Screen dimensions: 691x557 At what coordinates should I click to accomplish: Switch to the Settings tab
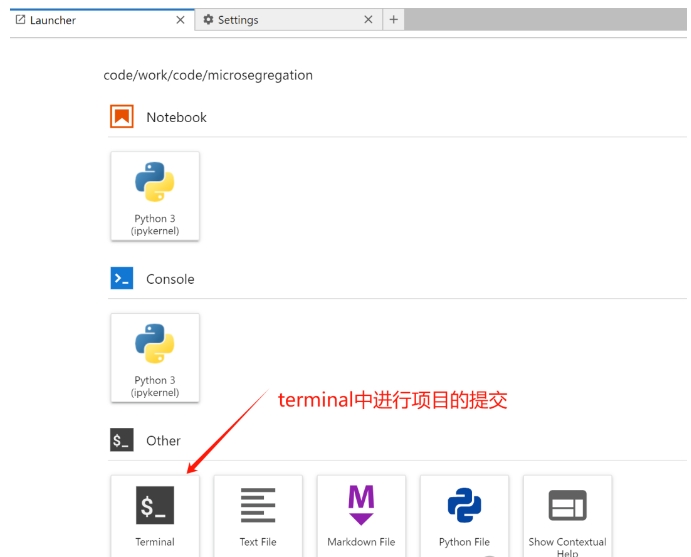pos(238,20)
